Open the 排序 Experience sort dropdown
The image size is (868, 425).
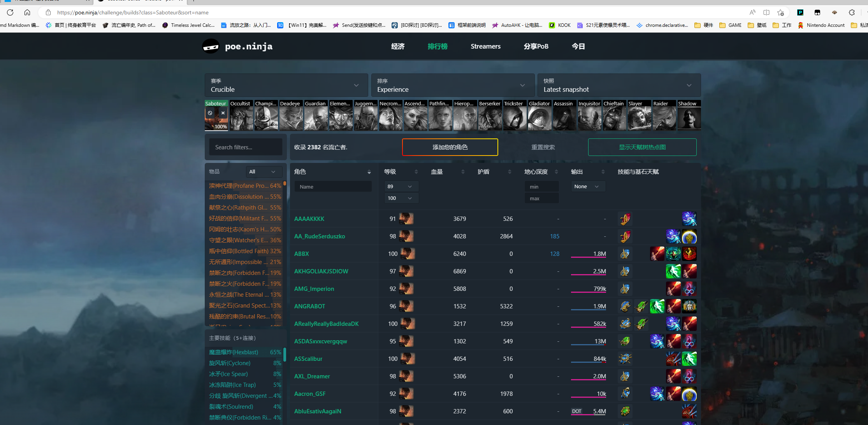pos(452,85)
